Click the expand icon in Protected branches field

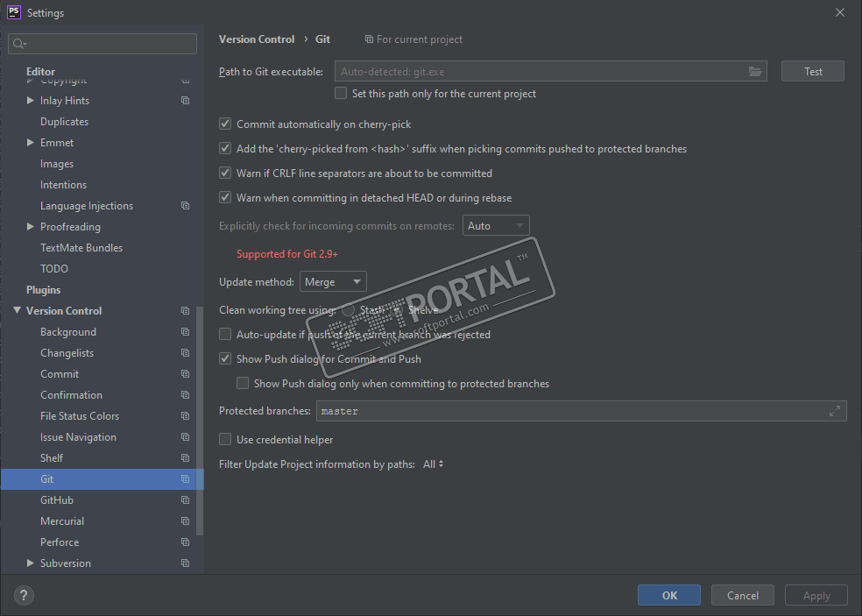[x=835, y=411]
